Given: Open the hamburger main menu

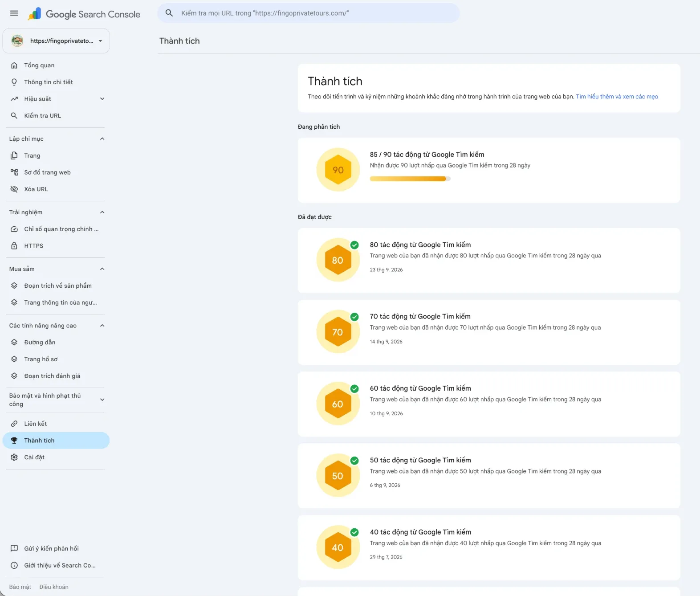Looking at the screenshot, I should (x=14, y=13).
